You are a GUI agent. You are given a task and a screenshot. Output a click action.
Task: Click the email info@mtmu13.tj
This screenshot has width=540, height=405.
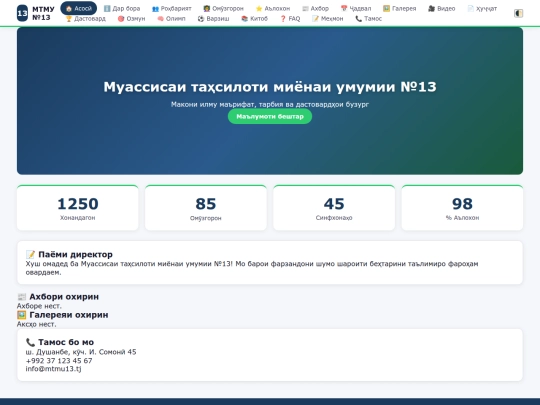[x=53, y=369]
